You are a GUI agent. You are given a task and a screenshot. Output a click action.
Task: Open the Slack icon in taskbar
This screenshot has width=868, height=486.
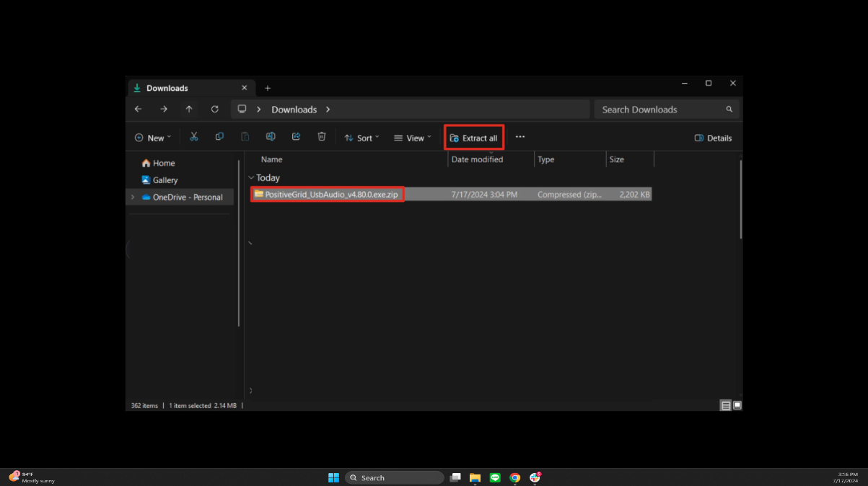click(535, 477)
